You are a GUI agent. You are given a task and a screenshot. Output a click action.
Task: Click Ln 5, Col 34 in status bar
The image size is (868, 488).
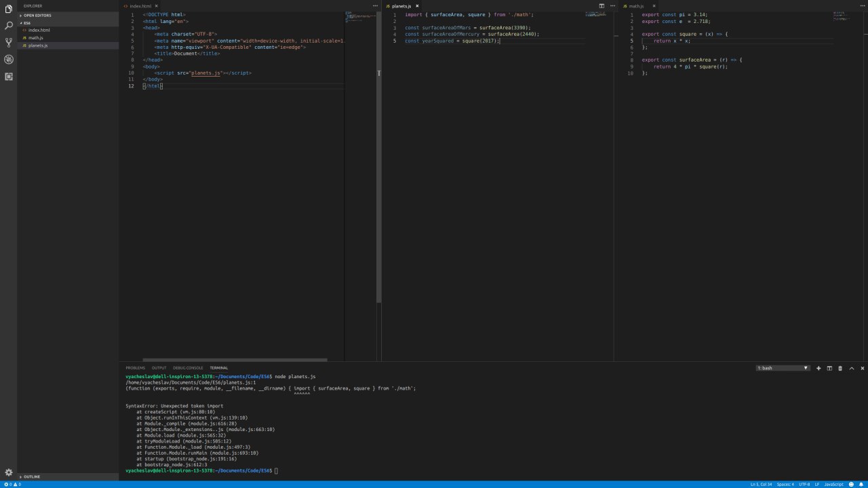pos(761,484)
